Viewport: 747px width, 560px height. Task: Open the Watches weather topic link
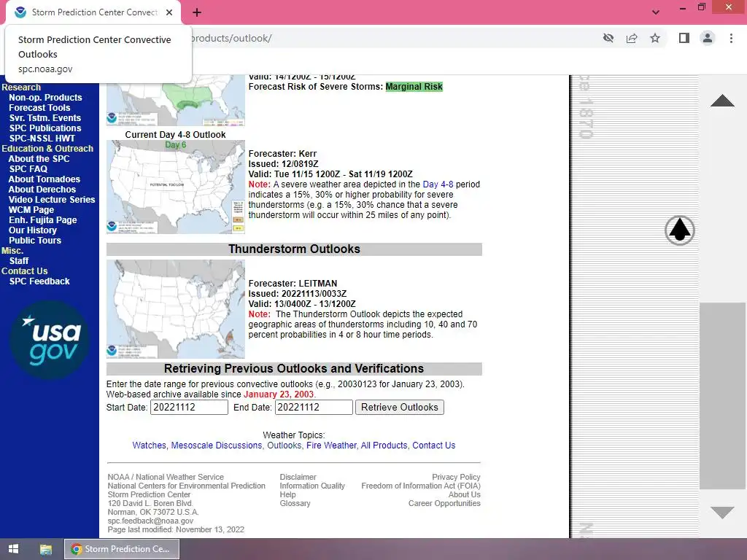[149, 446]
